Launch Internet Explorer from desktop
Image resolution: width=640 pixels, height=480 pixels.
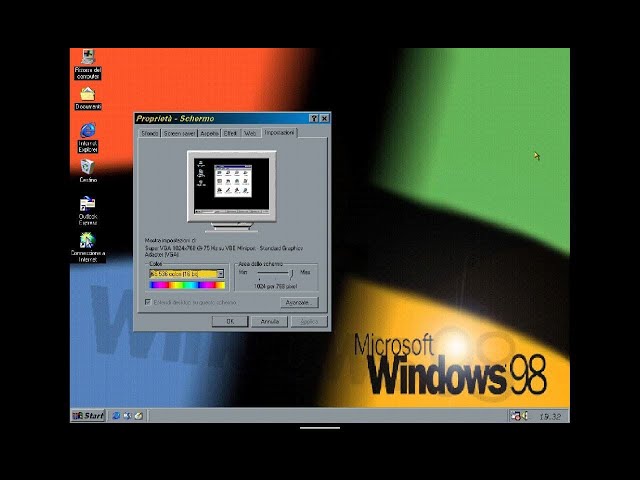[x=88, y=138]
